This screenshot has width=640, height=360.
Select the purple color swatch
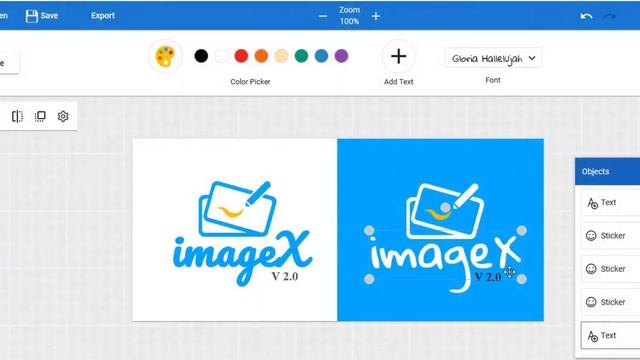coord(341,56)
